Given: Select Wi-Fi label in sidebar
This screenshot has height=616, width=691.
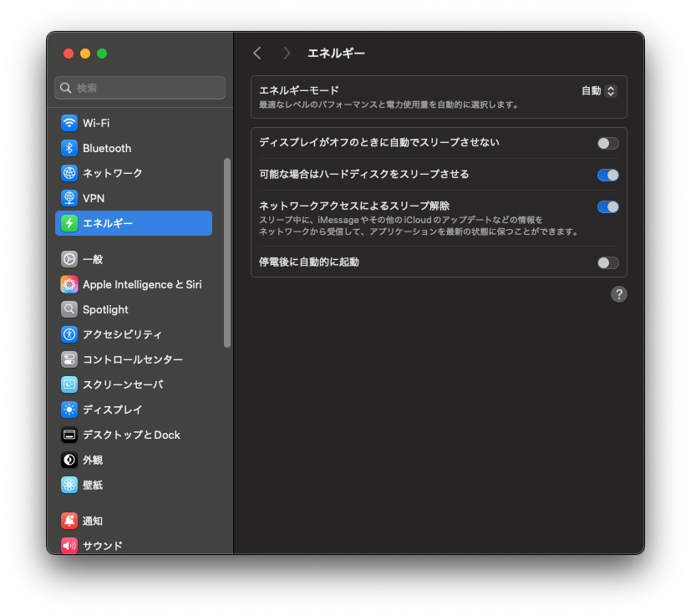Looking at the screenshot, I should [96, 123].
